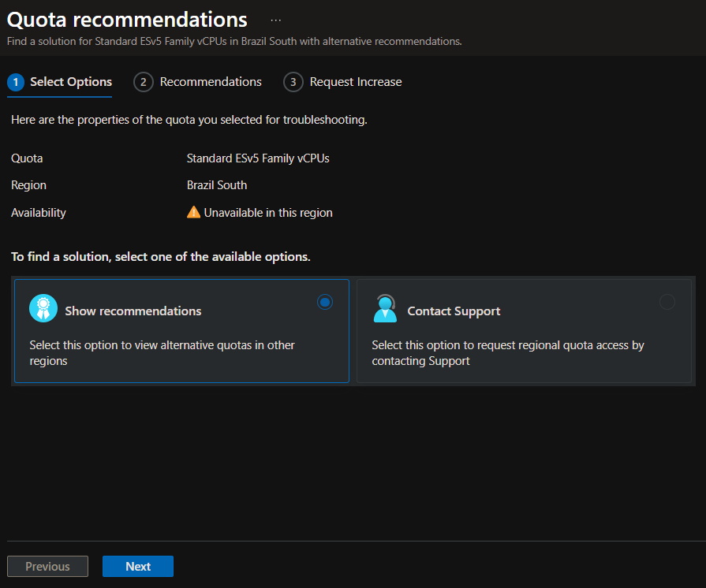Click the Next button

(138, 566)
